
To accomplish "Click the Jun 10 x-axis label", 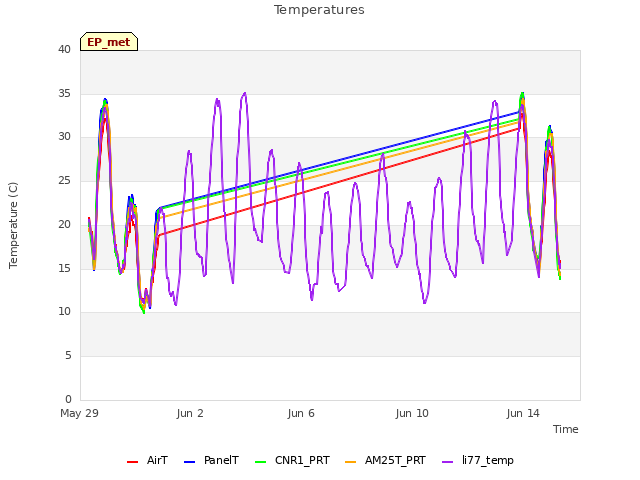I will click(x=412, y=413).
